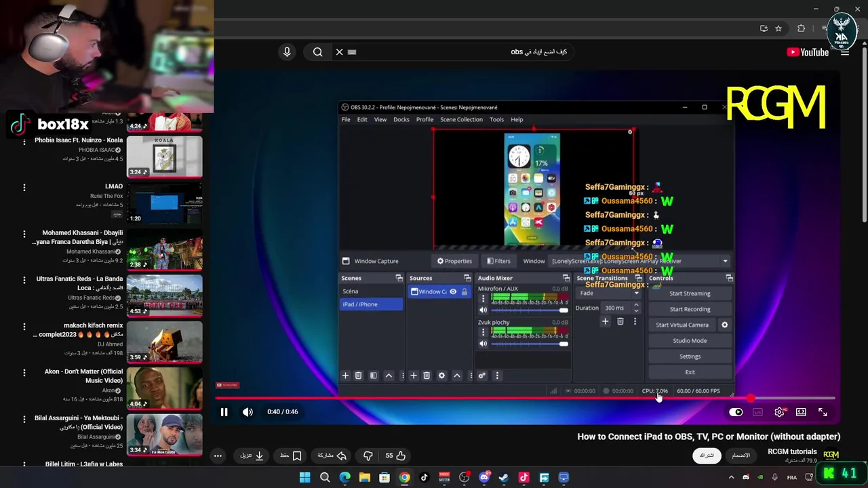Open Steam from the taskbar
The height and width of the screenshot is (488, 868).
[x=504, y=477]
